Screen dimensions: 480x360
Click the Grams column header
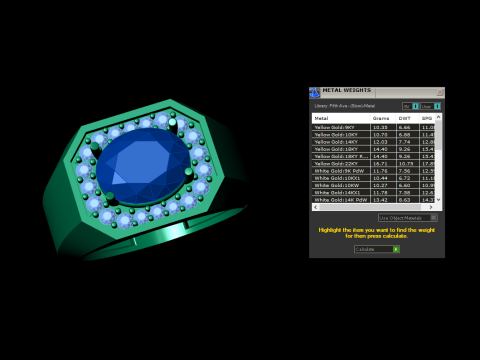(383, 118)
